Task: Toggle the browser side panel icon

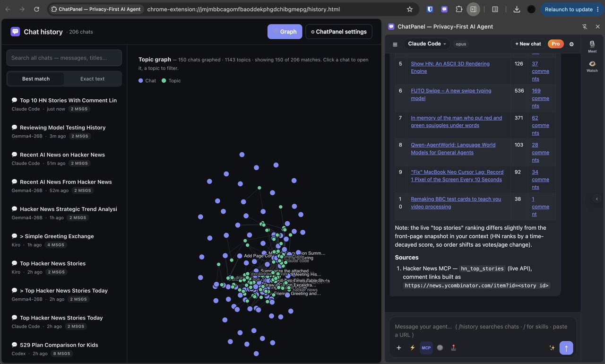Action: (473, 9)
